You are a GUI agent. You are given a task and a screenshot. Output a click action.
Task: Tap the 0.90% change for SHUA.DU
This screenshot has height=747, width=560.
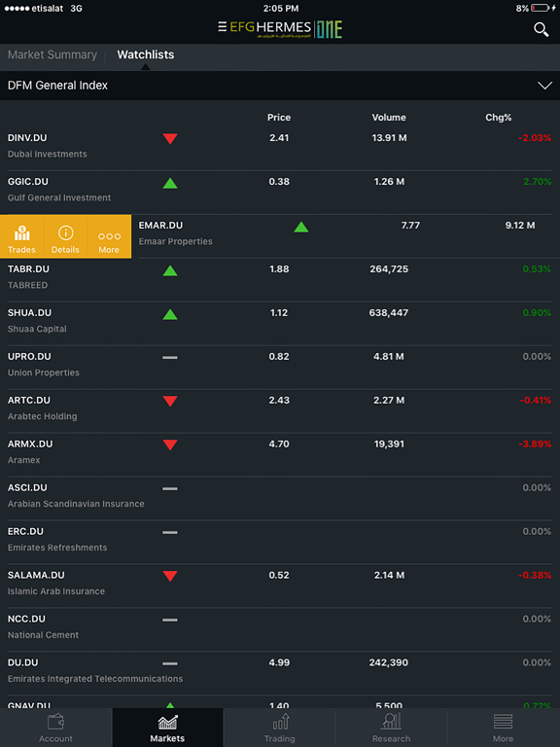537,313
